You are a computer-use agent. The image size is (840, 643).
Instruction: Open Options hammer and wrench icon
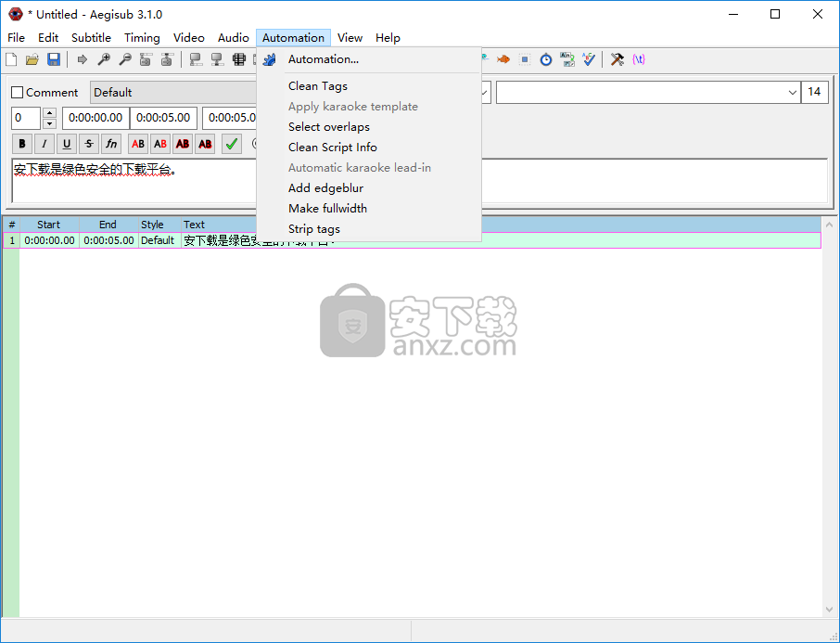[617, 59]
